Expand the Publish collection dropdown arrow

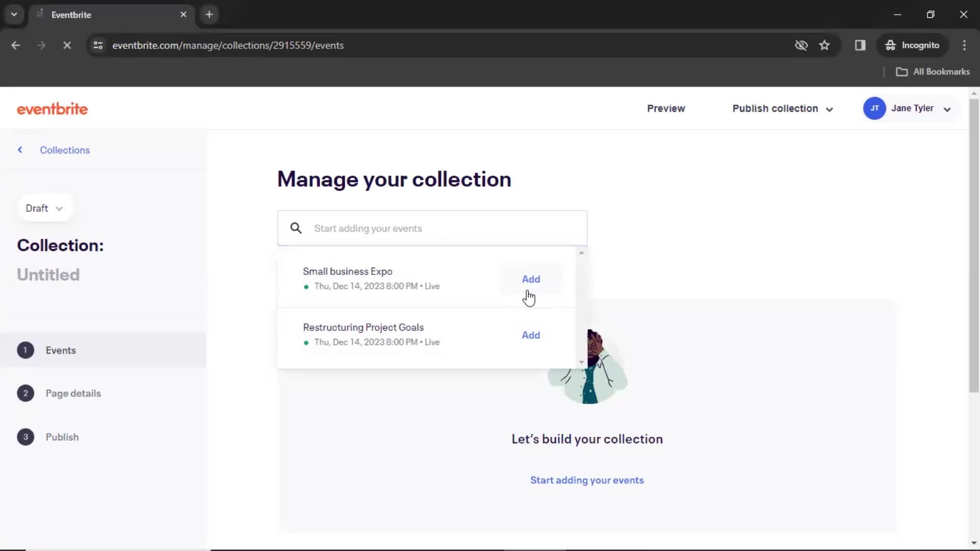pos(829,109)
